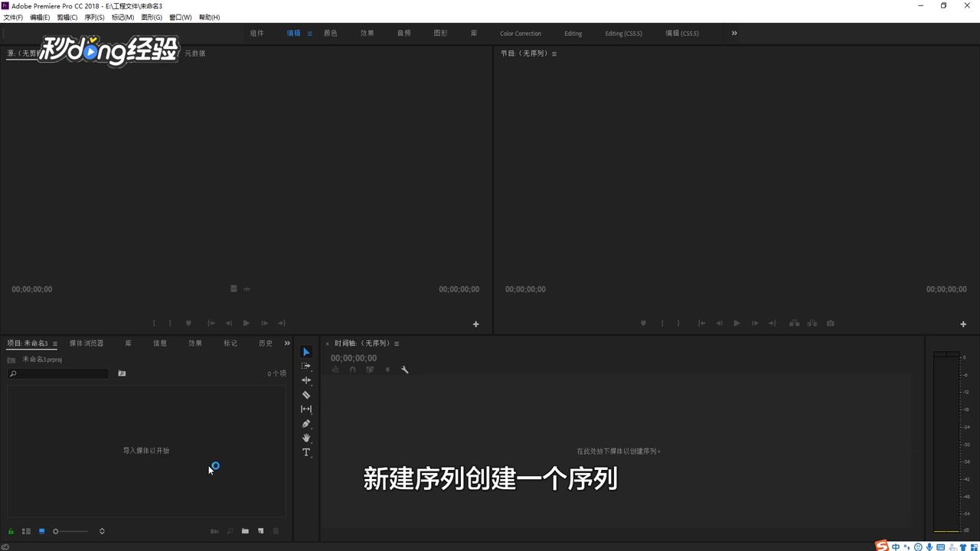Open Editing workspace tab menu icon
Image resolution: width=980 pixels, height=551 pixels.
point(309,34)
